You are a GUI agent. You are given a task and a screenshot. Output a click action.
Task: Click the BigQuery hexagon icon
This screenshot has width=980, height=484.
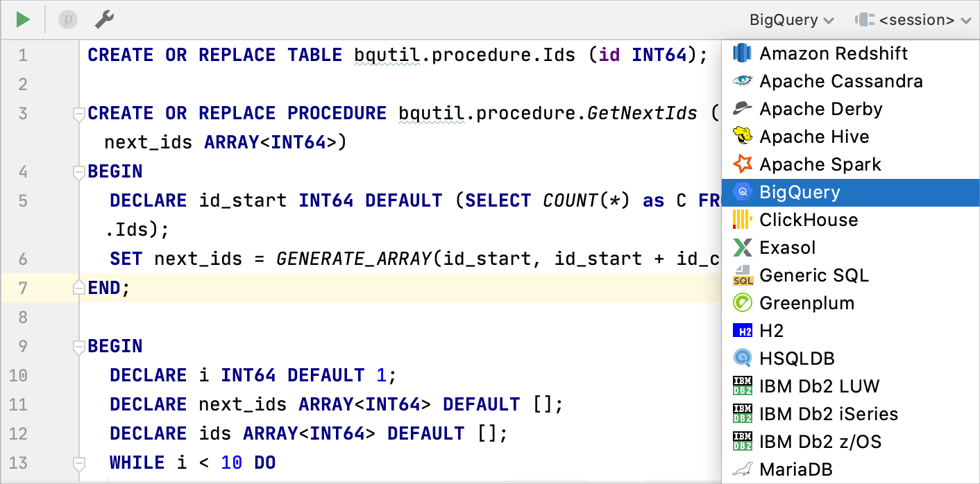[743, 192]
